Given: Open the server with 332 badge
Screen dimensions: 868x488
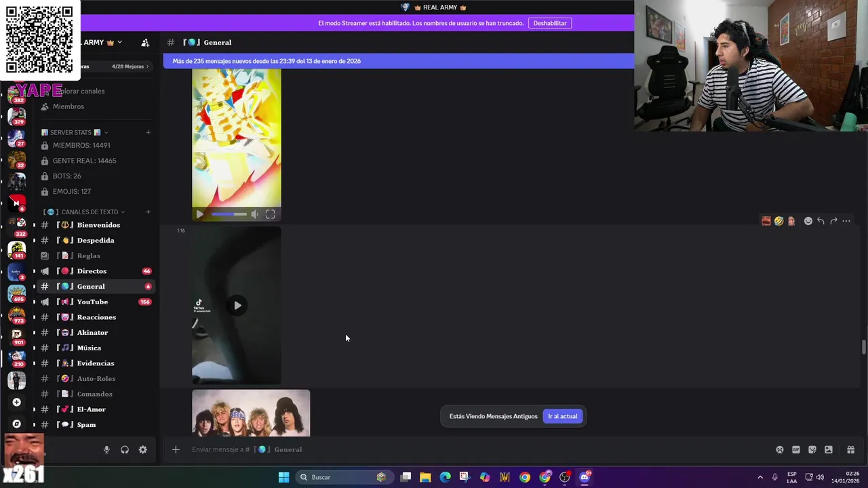Looking at the screenshot, I should pos(16,226).
